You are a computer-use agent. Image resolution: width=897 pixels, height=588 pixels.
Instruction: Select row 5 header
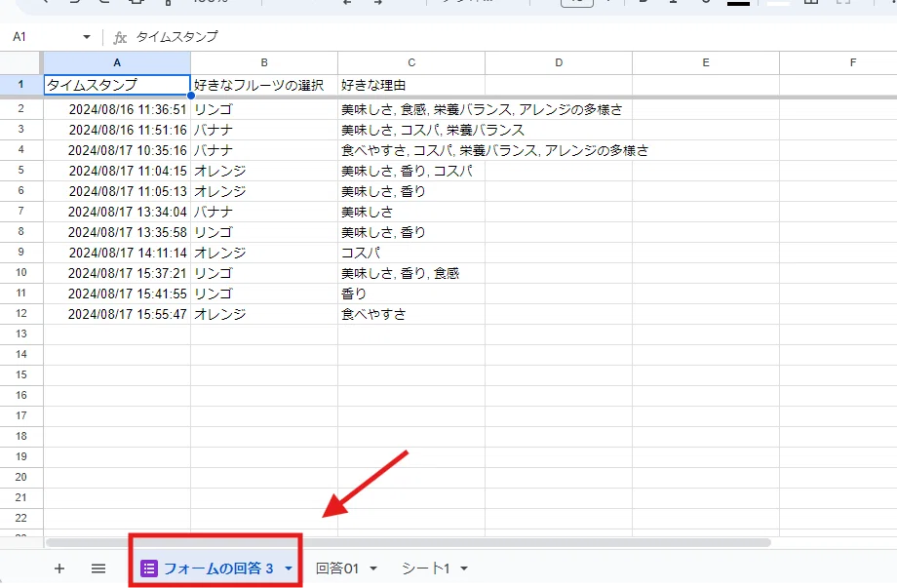point(21,171)
